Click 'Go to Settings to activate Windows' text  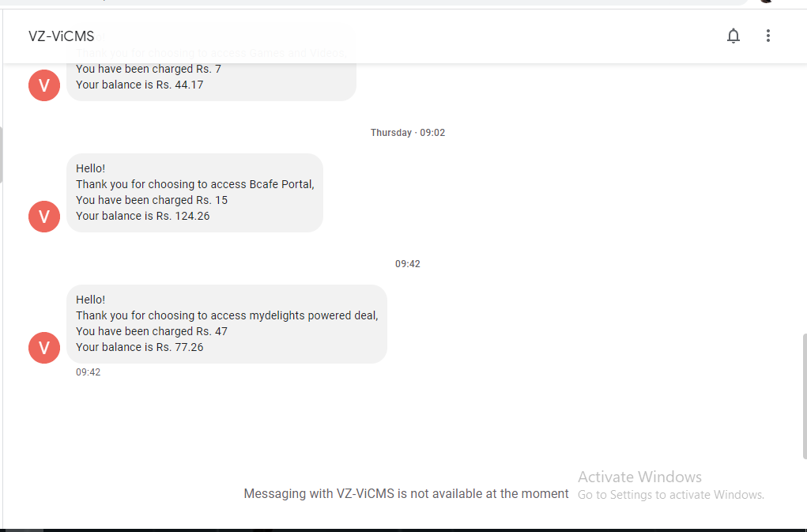(671, 495)
